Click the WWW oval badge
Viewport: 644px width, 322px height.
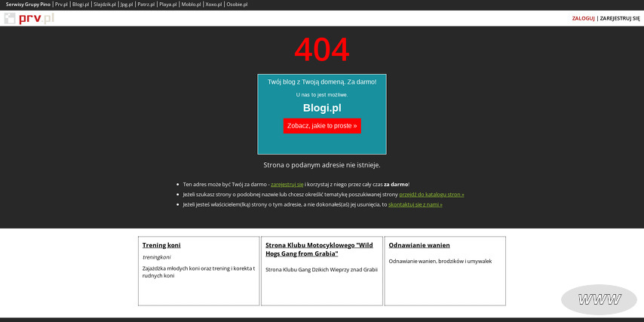pos(599,299)
